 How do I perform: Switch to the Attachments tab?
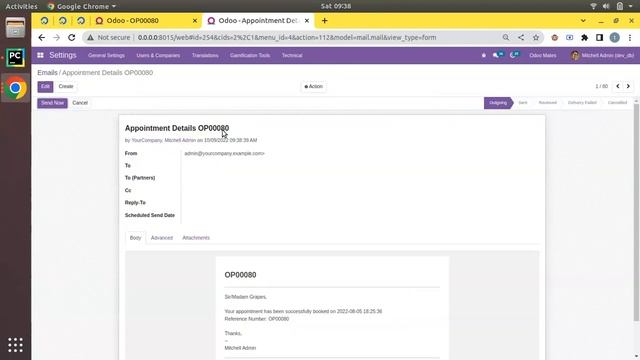[196, 238]
